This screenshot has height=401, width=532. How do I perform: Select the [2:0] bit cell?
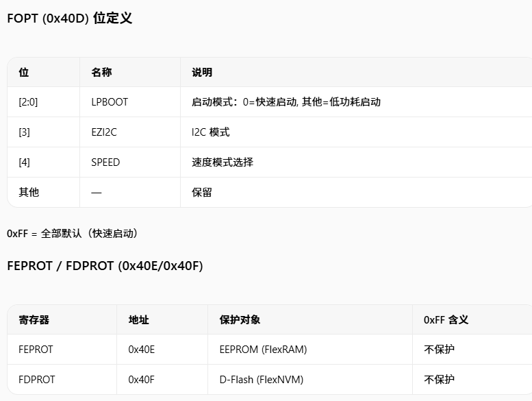(x=28, y=102)
